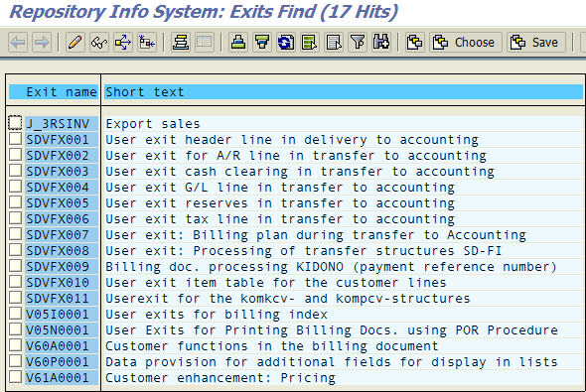
Task: Click the sort ascending icon
Action: (238, 43)
